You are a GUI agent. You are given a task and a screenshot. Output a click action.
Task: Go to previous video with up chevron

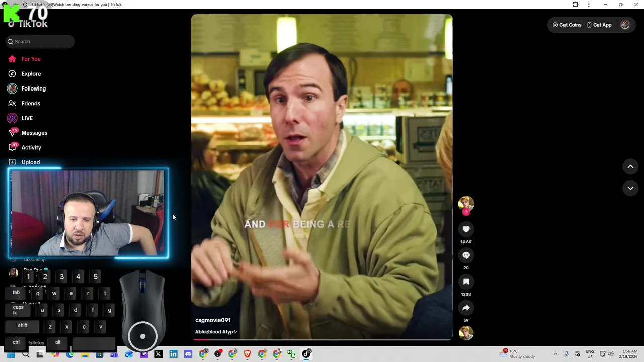[x=630, y=166]
